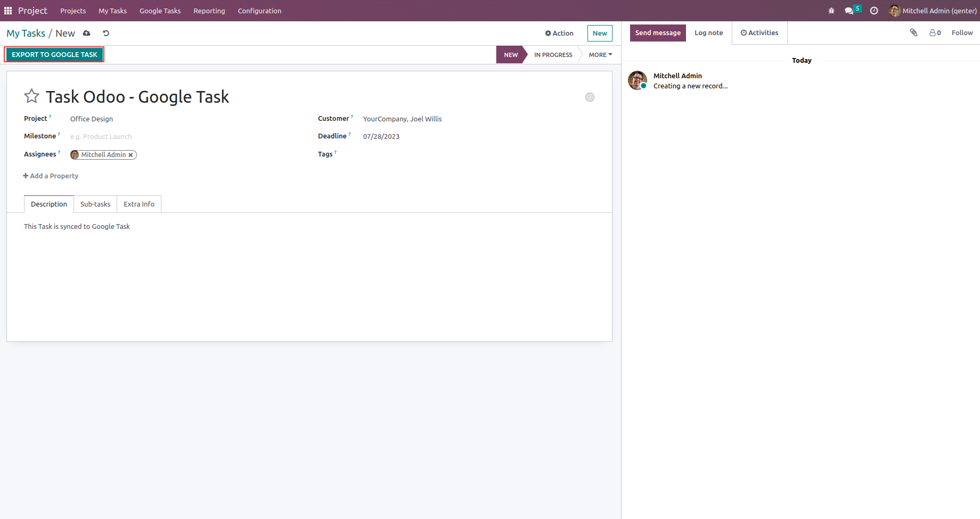The width and height of the screenshot is (980, 519).
Task: Click Add a Property link
Action: coord(51,176)
